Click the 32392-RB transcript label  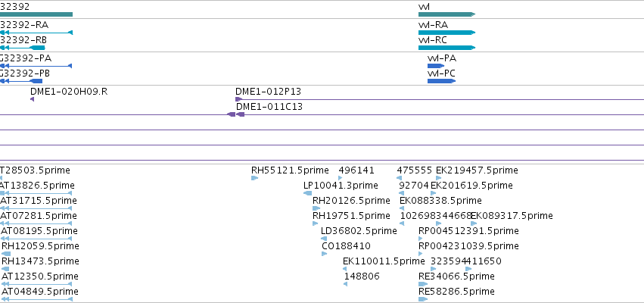click(x=23, y=40)
